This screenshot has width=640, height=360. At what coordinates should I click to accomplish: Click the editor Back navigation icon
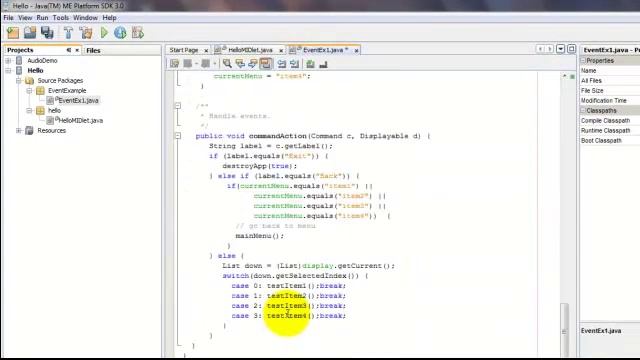(188, 64)
